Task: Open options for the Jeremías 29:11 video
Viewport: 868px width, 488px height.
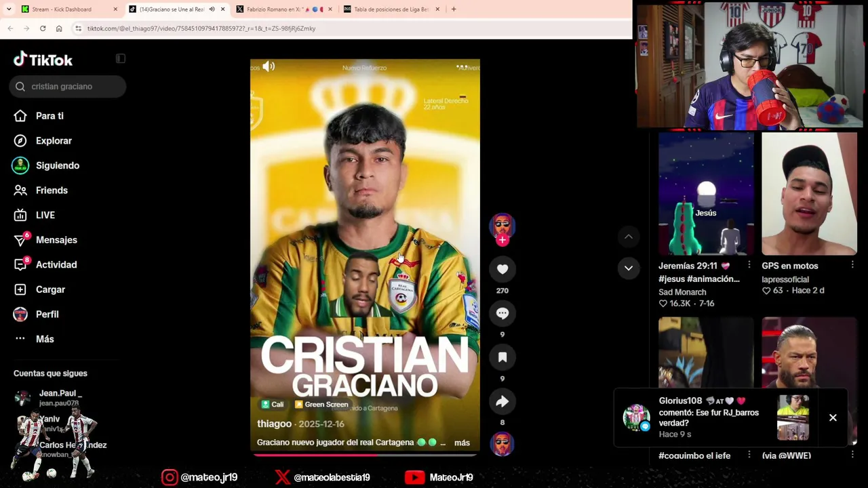Action: click(749, 265)
